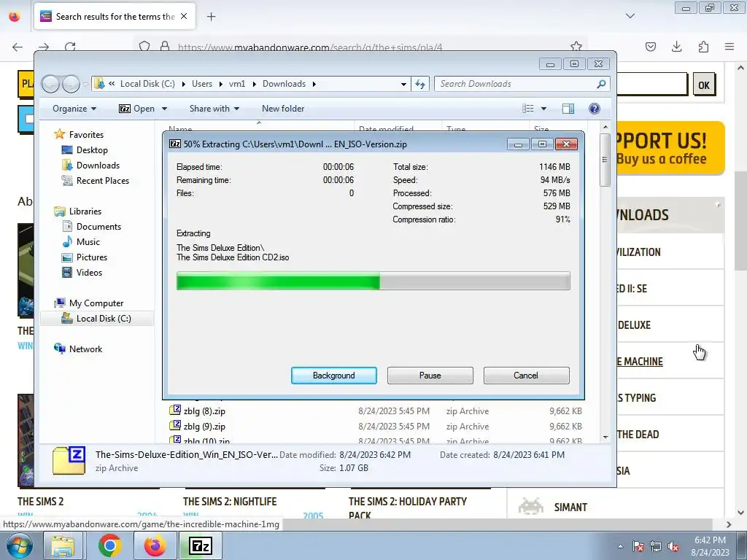The image size is (747, 560).
Task: Launch Chrome from taskbar
Action: coord(109,545)
